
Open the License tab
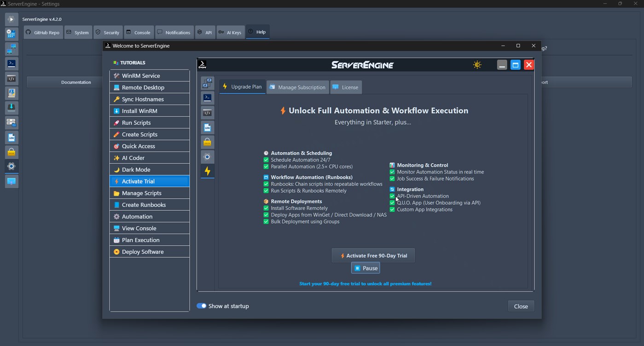click(x=346, y=86)
